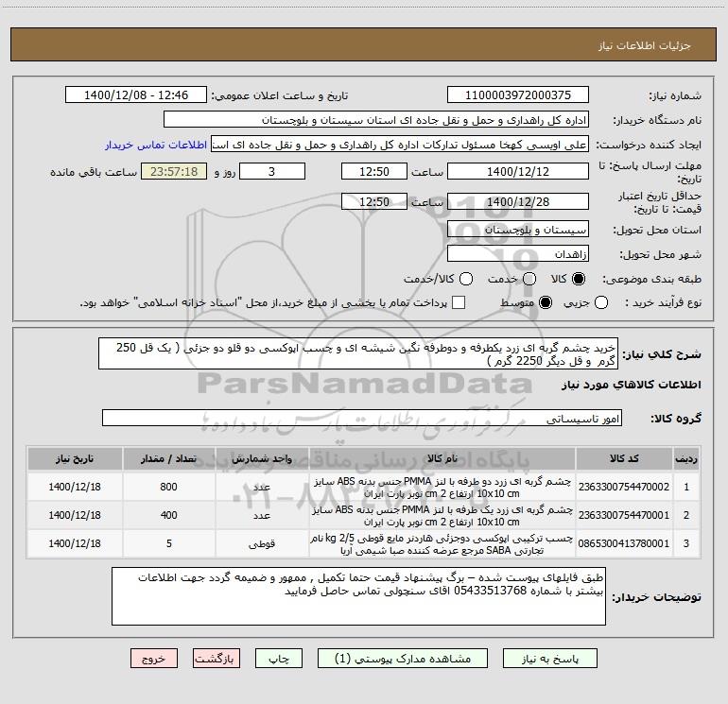Click the price validity time 12:50
The image size is (728, 704).
click(x=374, y=202)
